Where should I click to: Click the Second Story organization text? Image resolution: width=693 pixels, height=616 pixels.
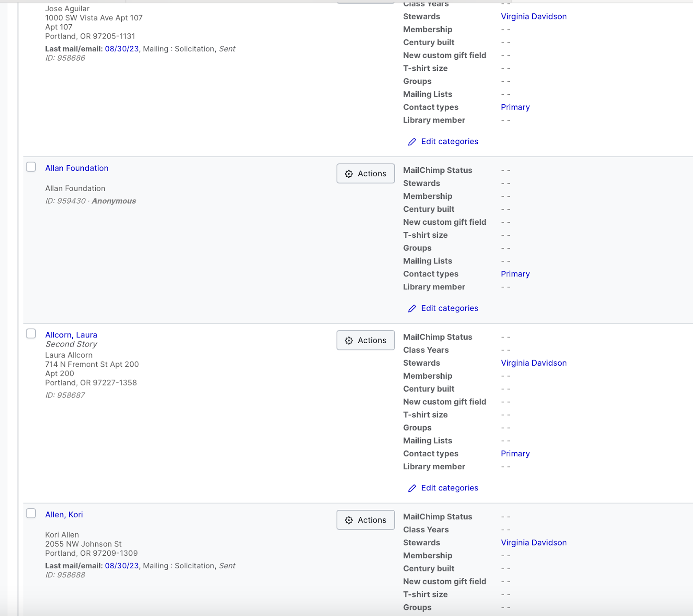click(x=71, y=344)
